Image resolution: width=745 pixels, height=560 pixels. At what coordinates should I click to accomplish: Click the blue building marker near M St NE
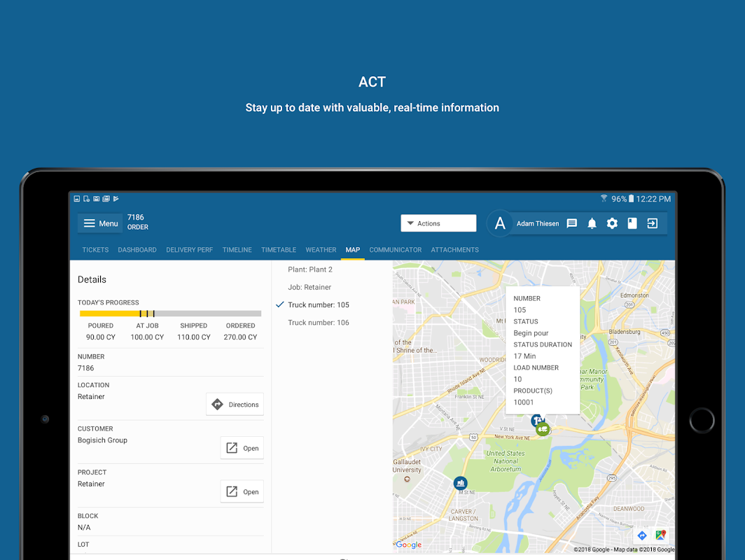coord(460,484)
